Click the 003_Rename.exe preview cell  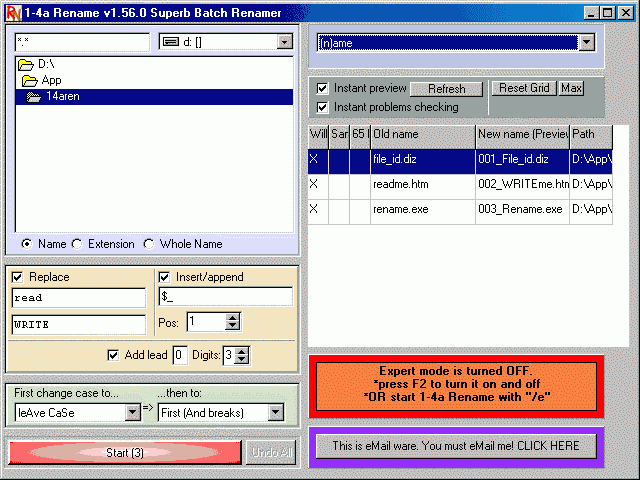(x=522, y=212)
